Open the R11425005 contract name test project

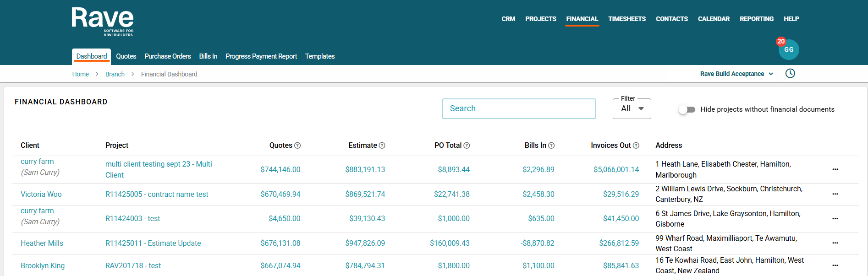click(x=157, y=194)
